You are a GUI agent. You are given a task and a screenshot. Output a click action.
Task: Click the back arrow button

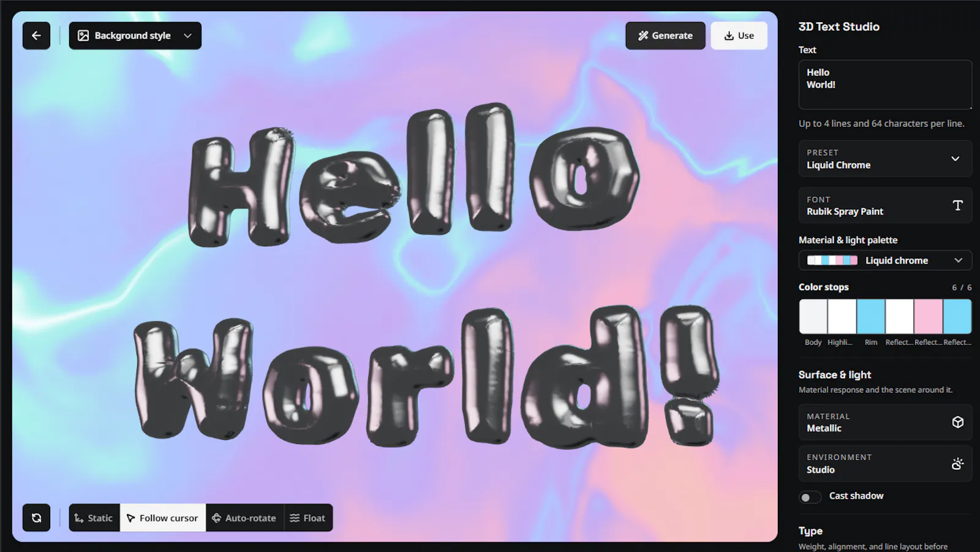[36, 36]
